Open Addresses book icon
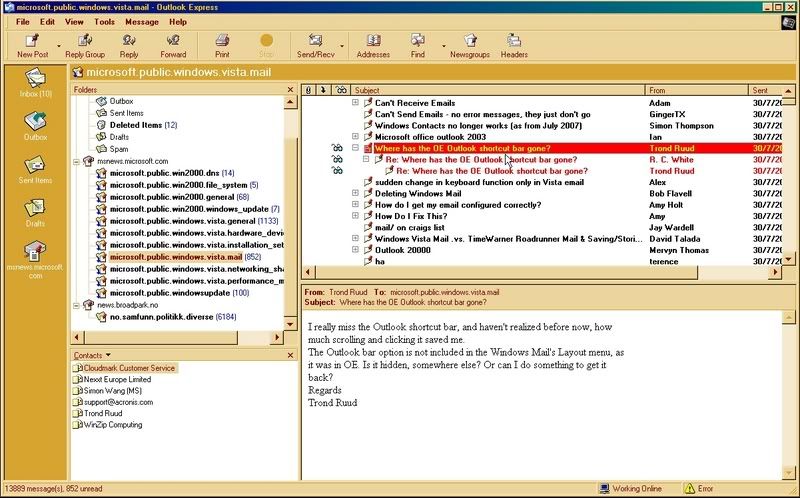Image resolution: width=800 pixels, height=498 pixels. [373, 40]
